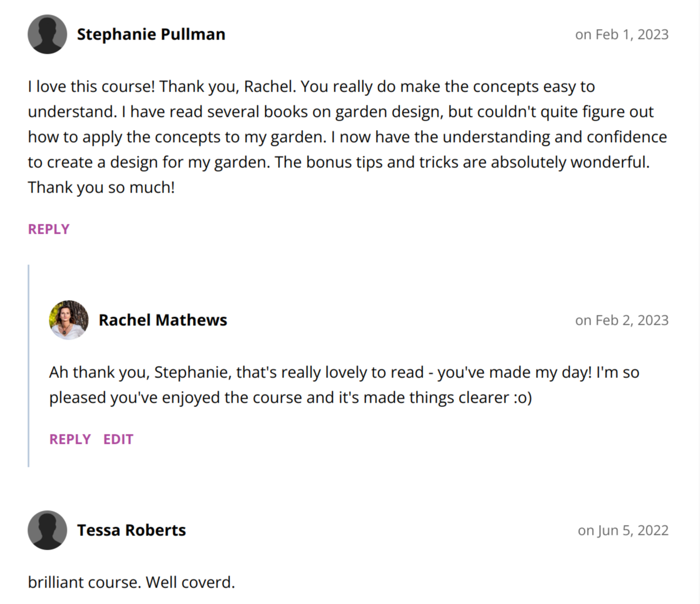This screenshot has width=700, height=604.
Task: Click "Thank you so much!" in Stephanie's comment
Action: point(101,187)
